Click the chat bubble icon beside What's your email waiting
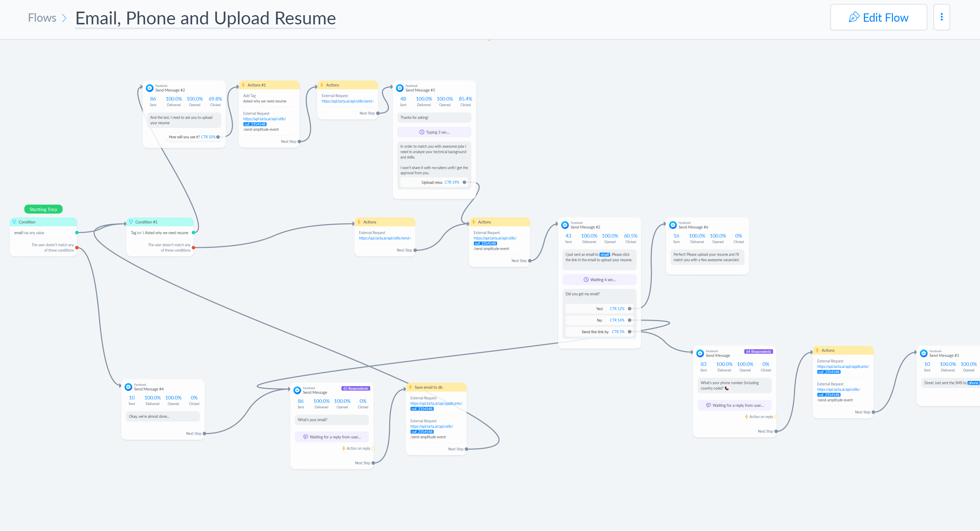 [305, 437]
